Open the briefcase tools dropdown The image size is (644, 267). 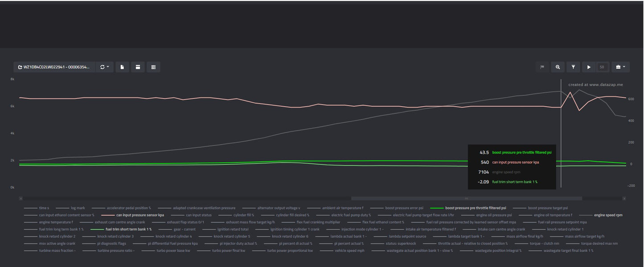pyautogui.click(x=620, y=67)
